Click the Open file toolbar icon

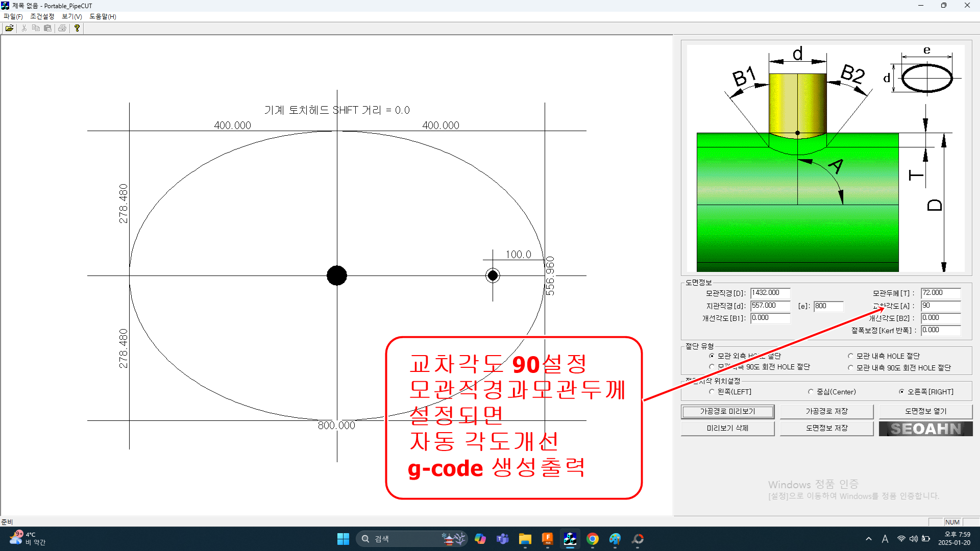coord(9,28)
